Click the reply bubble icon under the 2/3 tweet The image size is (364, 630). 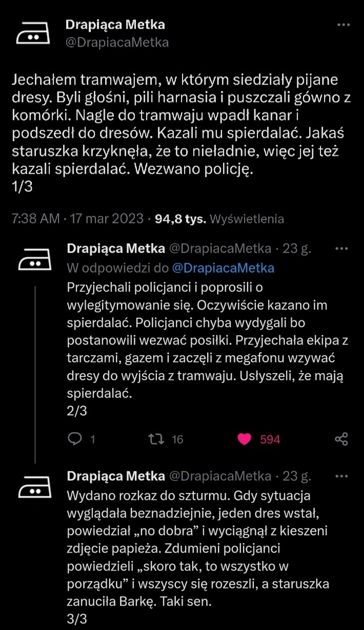coord(75,439)
